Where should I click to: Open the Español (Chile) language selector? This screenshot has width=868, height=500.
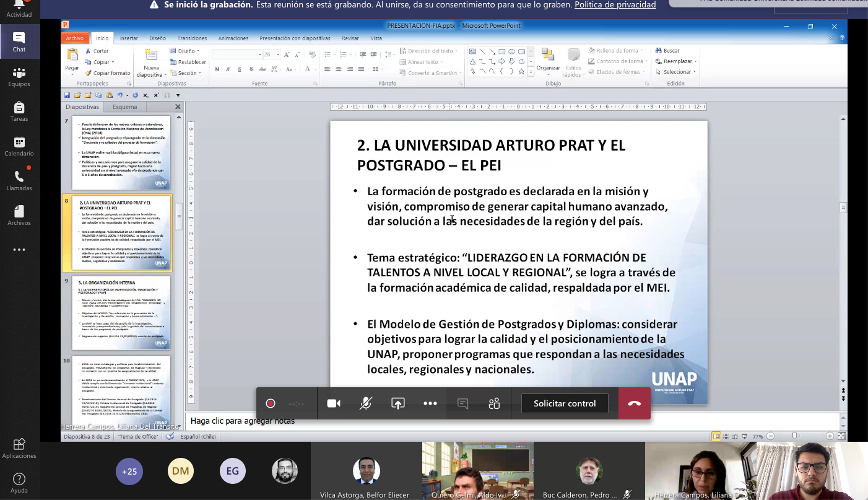pos(197,436)
